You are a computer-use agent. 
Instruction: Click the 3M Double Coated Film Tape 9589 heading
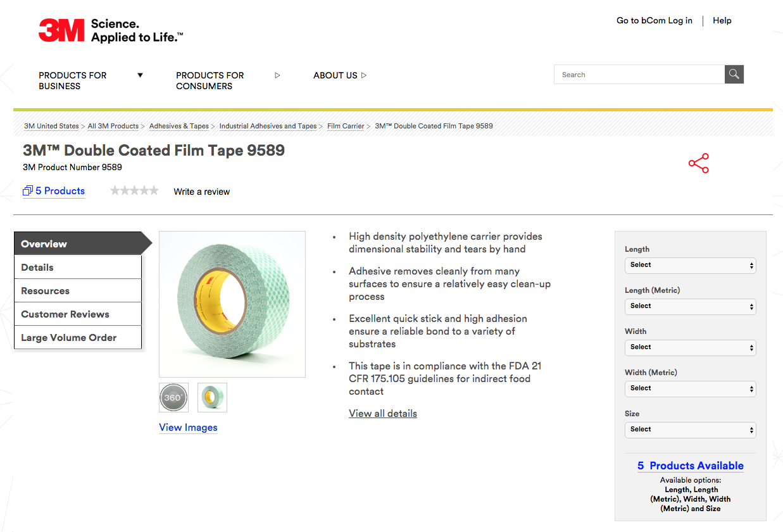point(154,151)
